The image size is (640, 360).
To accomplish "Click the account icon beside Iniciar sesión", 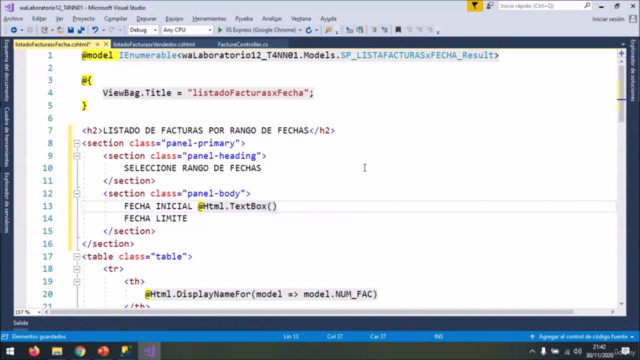I will (x=633, y=19).
